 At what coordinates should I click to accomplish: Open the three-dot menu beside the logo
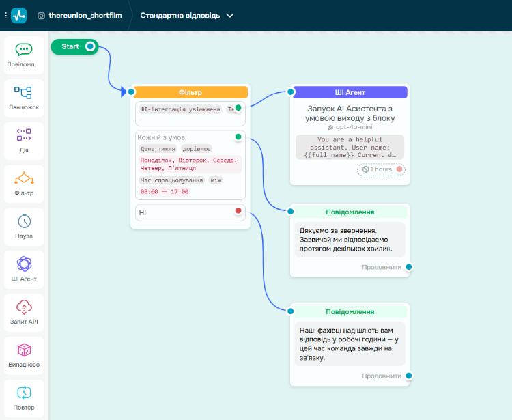coord(6,15)
